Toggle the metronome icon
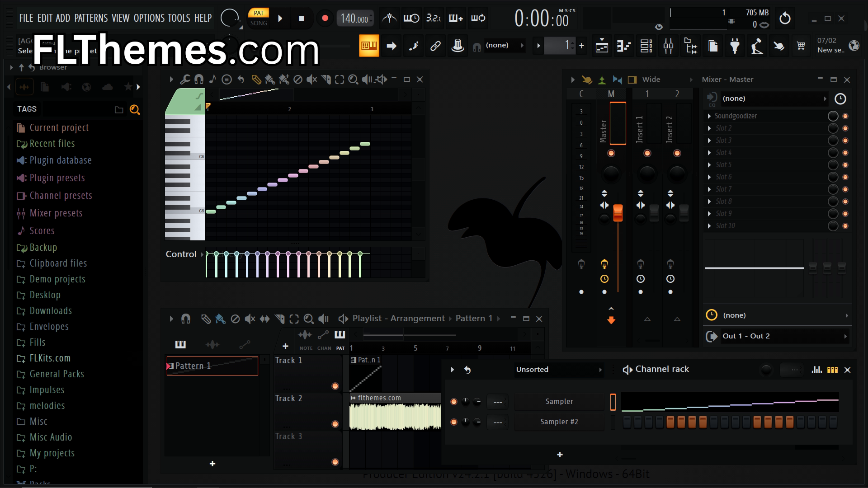 pyautogui.click(x=389, y=18)
